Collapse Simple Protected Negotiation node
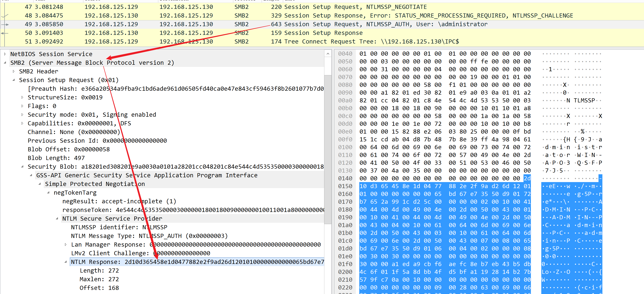 pos(40,184)
